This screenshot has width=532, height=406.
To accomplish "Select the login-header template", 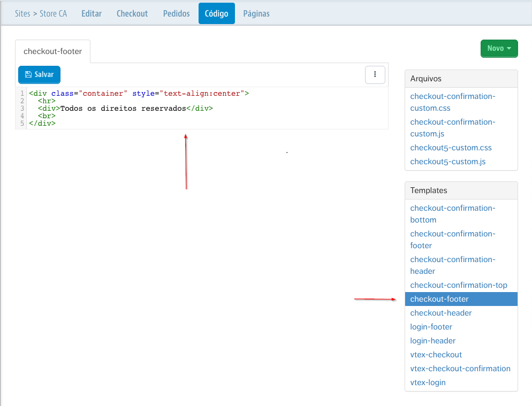I will pos(432,341).
